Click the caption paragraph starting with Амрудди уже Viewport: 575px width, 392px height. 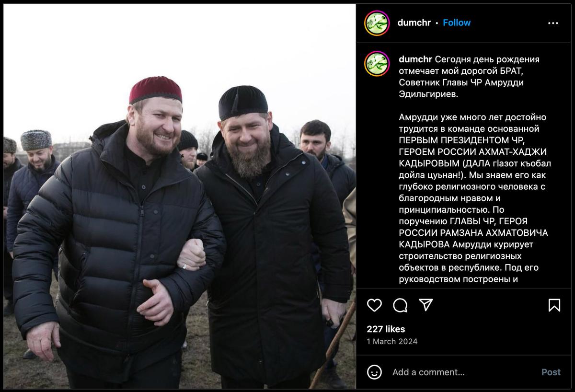coord(473,198)
